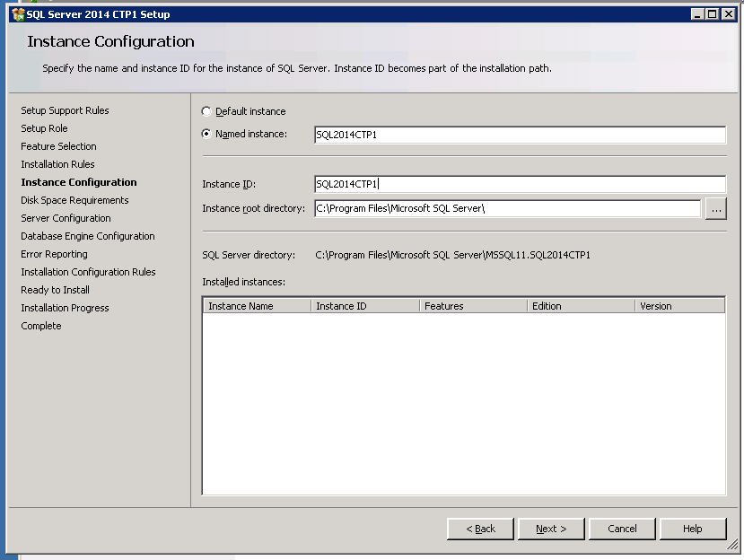Close the setup window
744x560 pixels.
(x=729, y=13)
